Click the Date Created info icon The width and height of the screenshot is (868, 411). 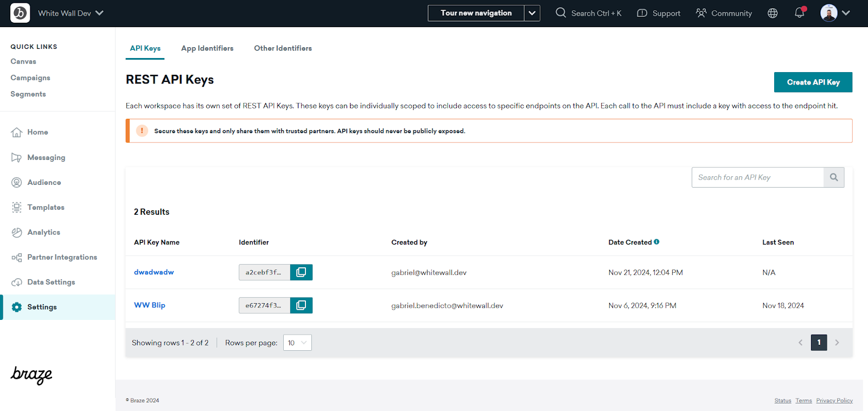pos(656,242)
